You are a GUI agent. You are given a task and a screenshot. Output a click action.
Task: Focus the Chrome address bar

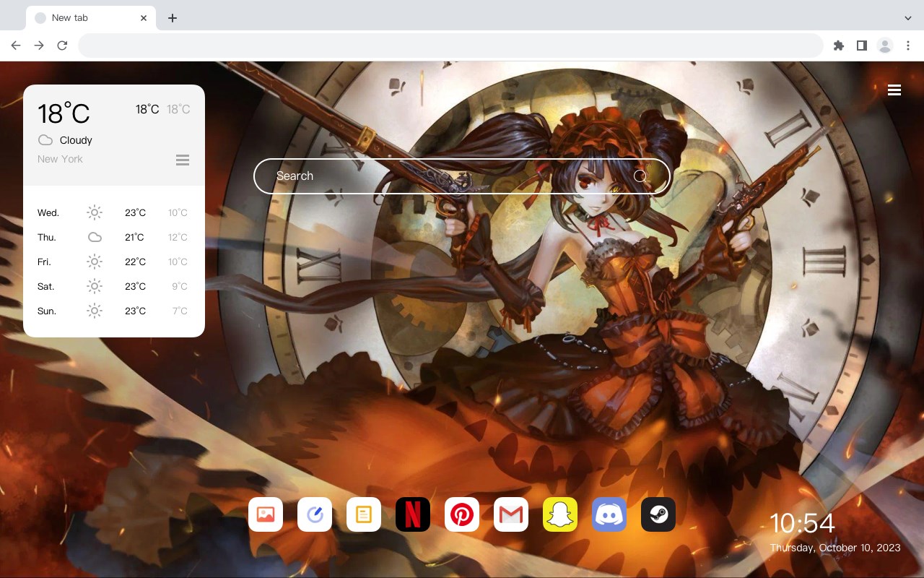(x=450, y=46)
